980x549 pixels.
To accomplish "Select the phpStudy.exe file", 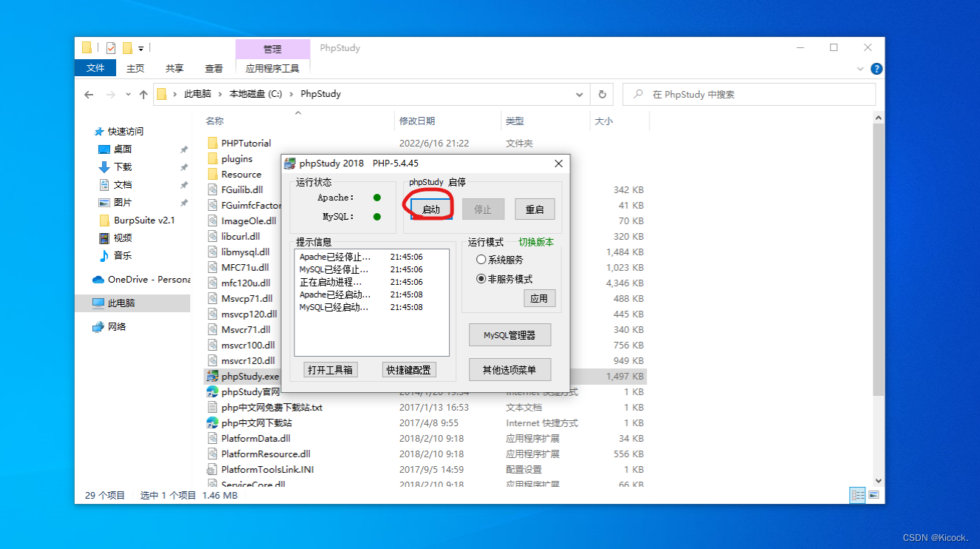I will pyautogui.click(x=243, y=377).
